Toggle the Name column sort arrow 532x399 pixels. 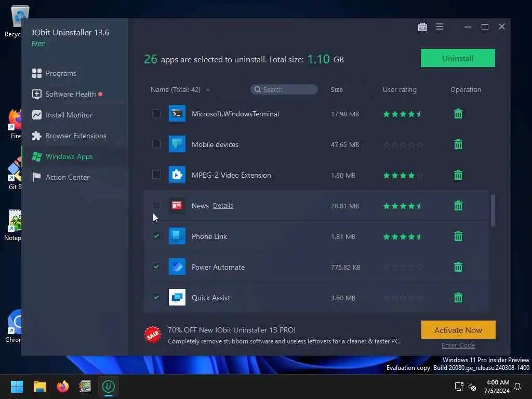coord(208,90)
